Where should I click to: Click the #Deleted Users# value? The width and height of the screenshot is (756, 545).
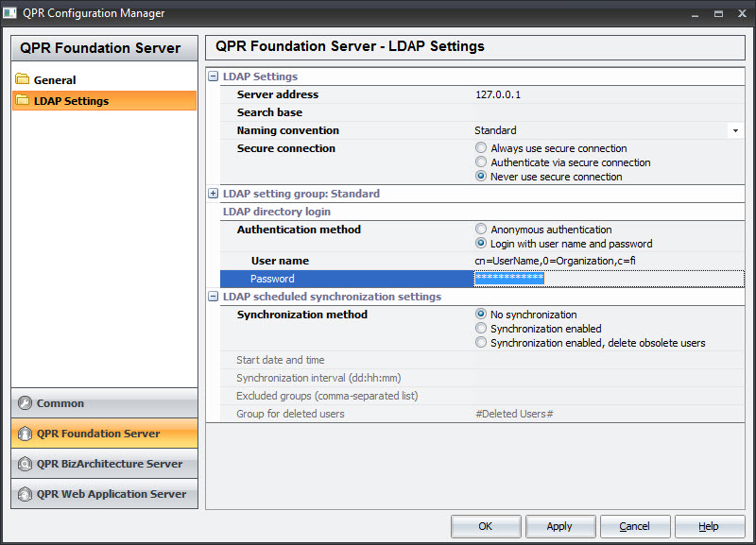(x=514, y=414)
